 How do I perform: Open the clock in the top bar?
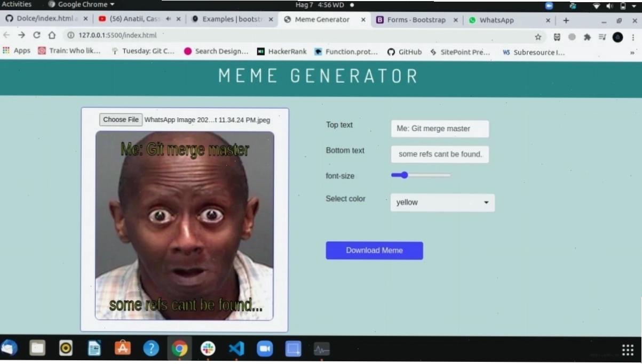pyautogui.click(x=320, y=5)
